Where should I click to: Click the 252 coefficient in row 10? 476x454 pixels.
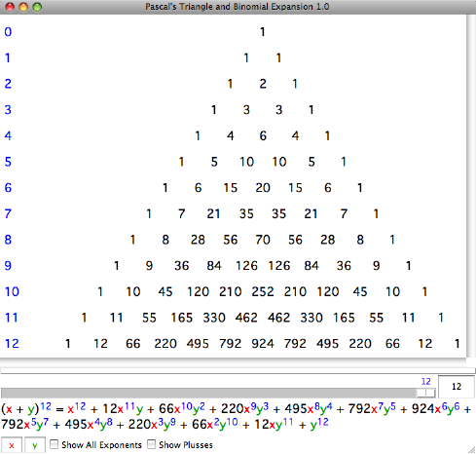pos(263,291)
